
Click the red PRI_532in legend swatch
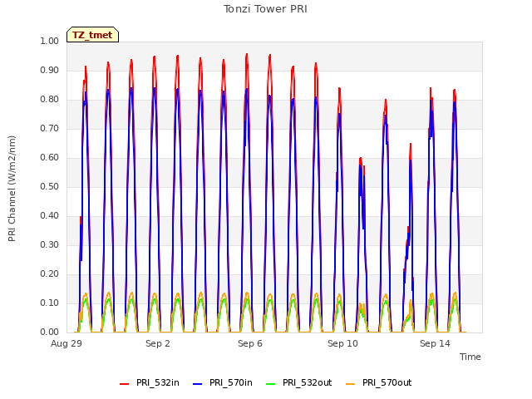click(x=125, y=384)
